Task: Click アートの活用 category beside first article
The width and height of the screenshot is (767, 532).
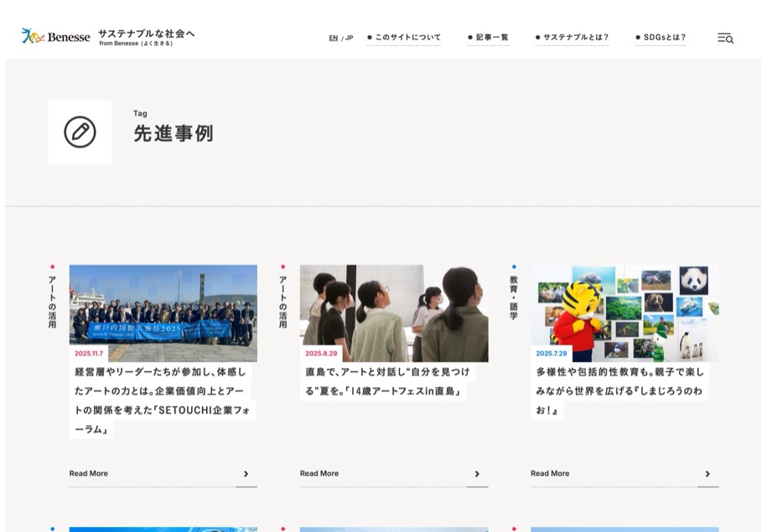Action: 52,302
